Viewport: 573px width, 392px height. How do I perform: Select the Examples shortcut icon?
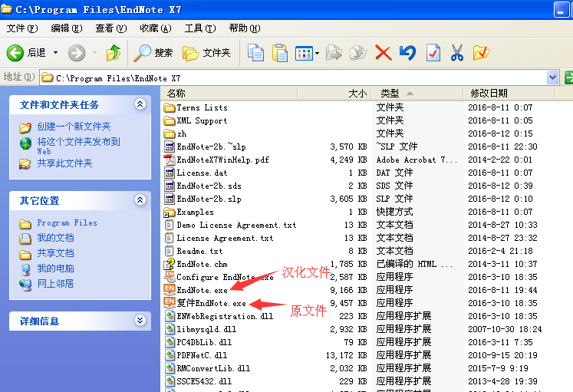(x=170, y=212)
